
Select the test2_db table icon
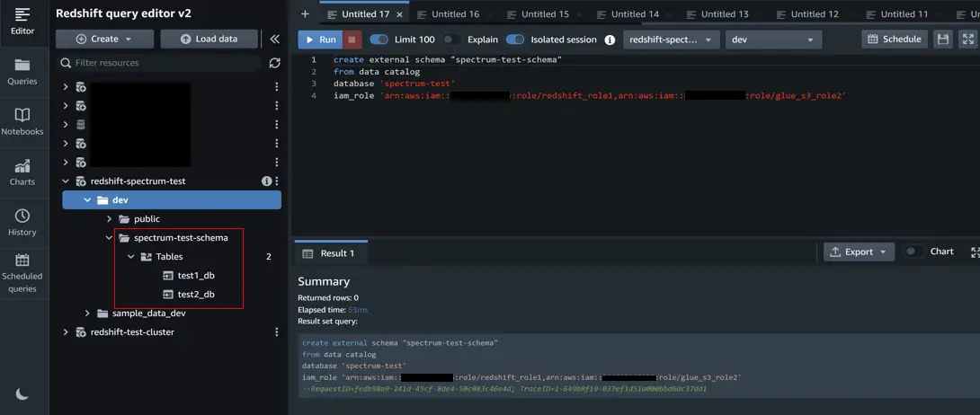click(x=168, y=294)
